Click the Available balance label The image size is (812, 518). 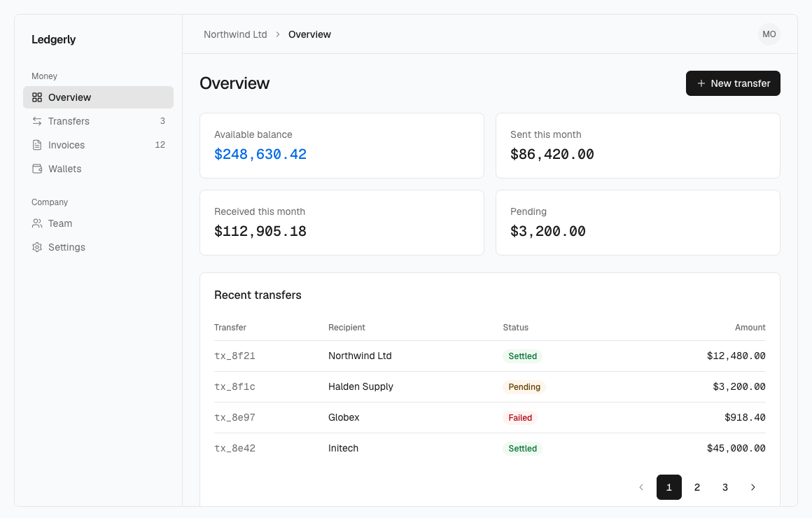tap(253, 134)
